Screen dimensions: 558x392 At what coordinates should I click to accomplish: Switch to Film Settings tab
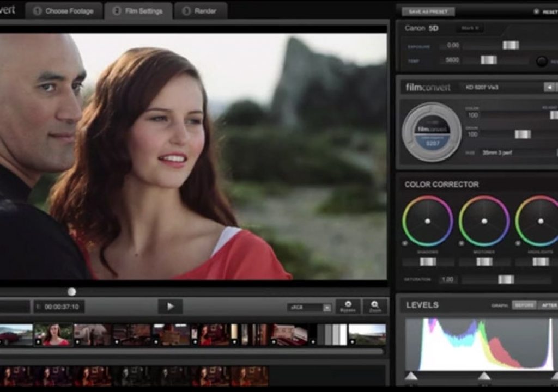coord(138,11)
